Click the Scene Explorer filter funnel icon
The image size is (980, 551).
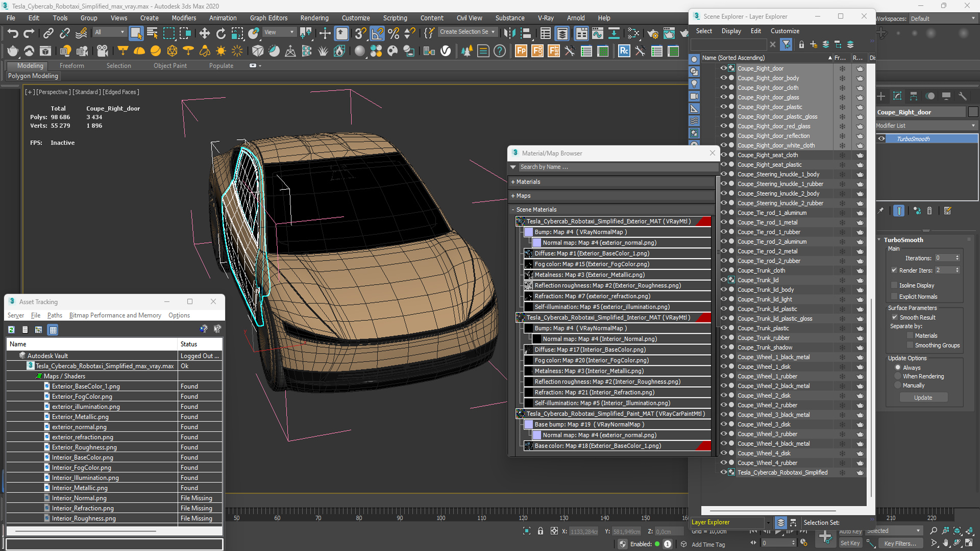point(786,44)
